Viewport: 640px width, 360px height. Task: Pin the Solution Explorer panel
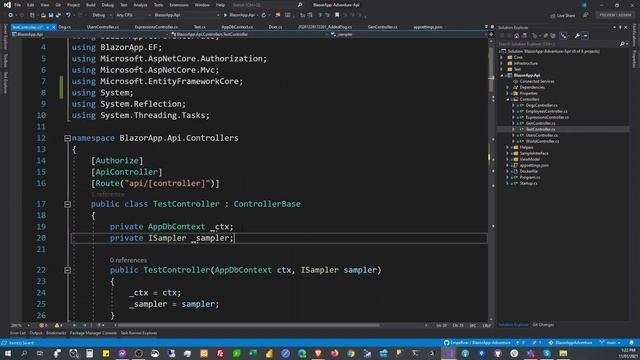620,27
